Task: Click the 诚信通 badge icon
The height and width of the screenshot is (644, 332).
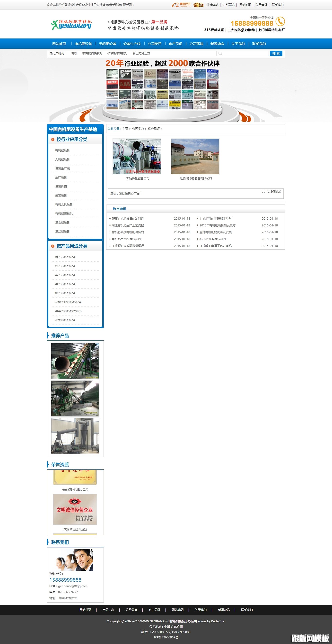Action: [x=199, y=5]
